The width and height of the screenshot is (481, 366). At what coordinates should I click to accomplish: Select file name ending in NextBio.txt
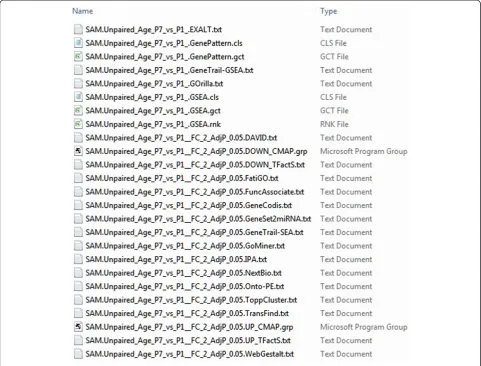(184, 273)
